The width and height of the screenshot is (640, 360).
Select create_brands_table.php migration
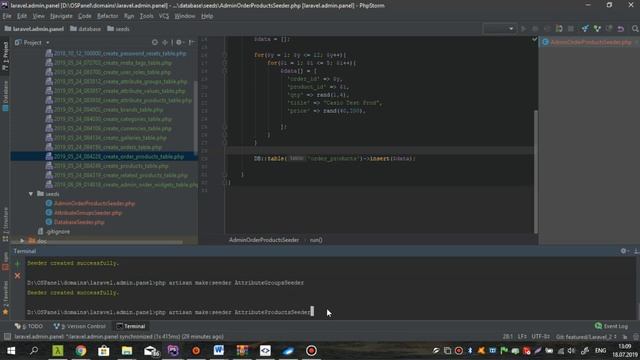(x=104, y=110)
